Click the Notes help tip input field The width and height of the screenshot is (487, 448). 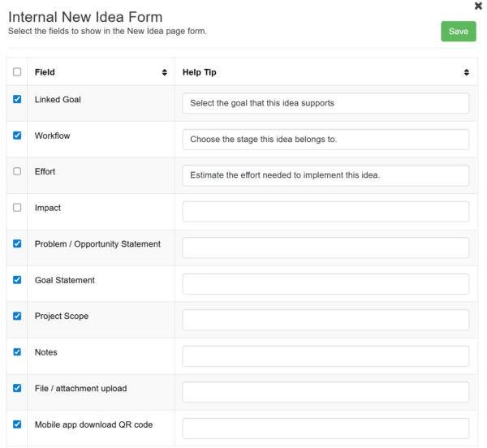[x=325, y=356]
